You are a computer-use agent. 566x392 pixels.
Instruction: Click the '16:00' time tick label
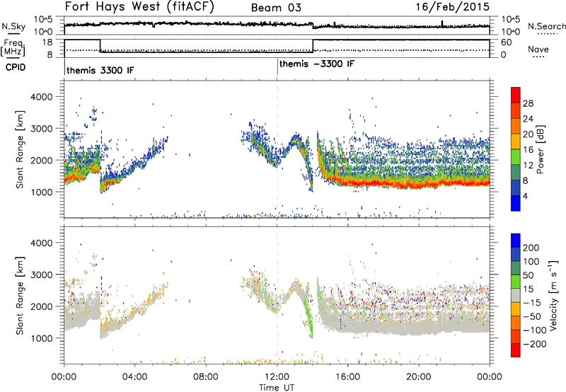[347, 377]
